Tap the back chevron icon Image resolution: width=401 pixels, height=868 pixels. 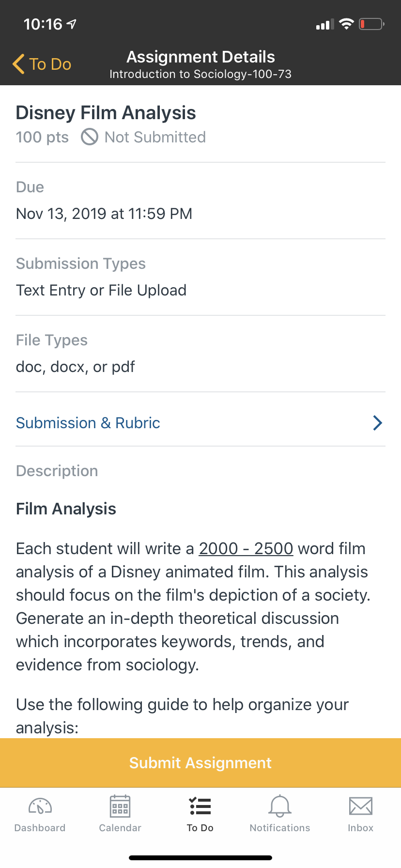pyautogui.click(x=19, y=64)
